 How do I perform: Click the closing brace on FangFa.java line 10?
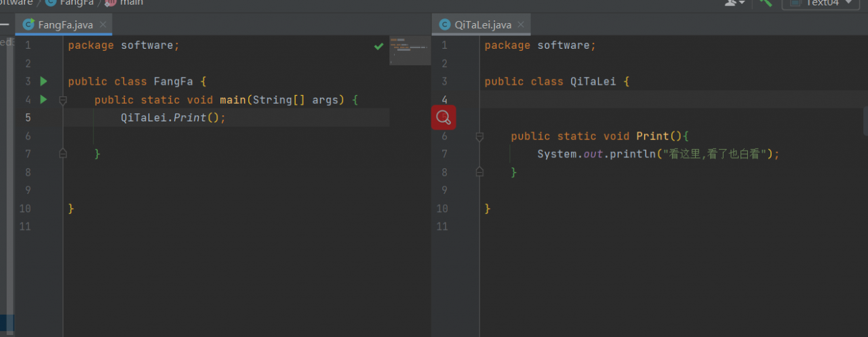coord(71,209)
